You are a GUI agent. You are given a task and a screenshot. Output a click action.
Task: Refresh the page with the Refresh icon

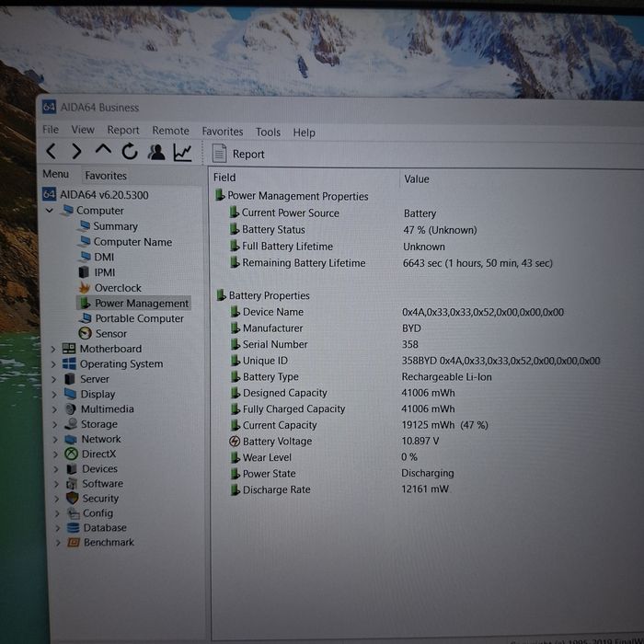[130, 152]
